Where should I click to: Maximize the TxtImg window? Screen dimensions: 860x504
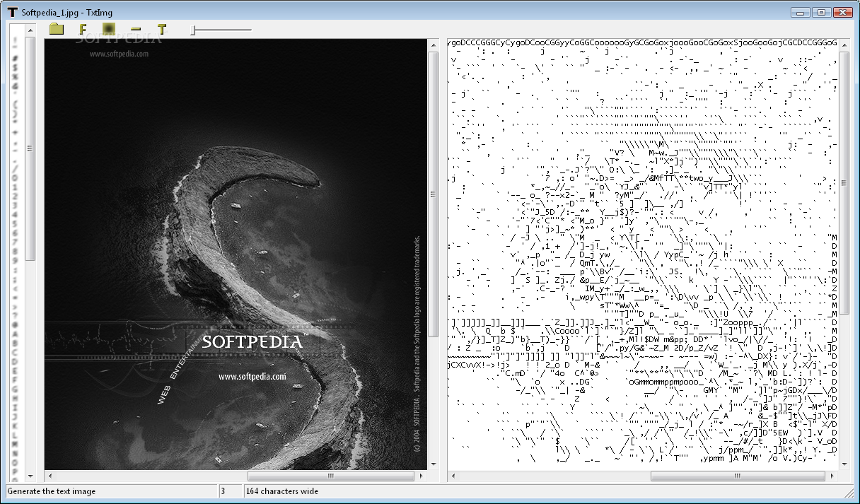pyautogui.click(x=821, y=11)
